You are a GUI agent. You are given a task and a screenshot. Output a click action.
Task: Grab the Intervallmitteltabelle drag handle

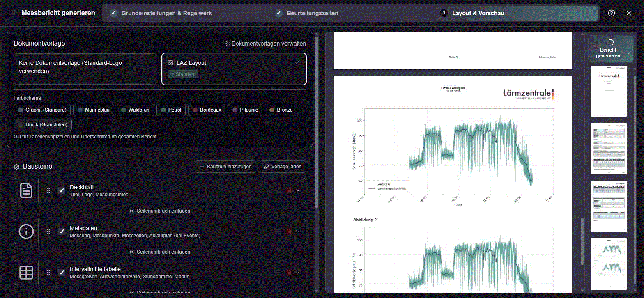pyautogui.click(x=48, y=273)
